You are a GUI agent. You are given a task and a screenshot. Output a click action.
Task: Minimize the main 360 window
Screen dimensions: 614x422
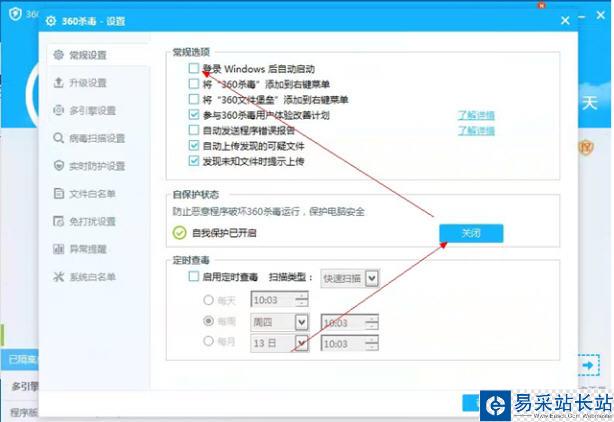coord(582,17)
